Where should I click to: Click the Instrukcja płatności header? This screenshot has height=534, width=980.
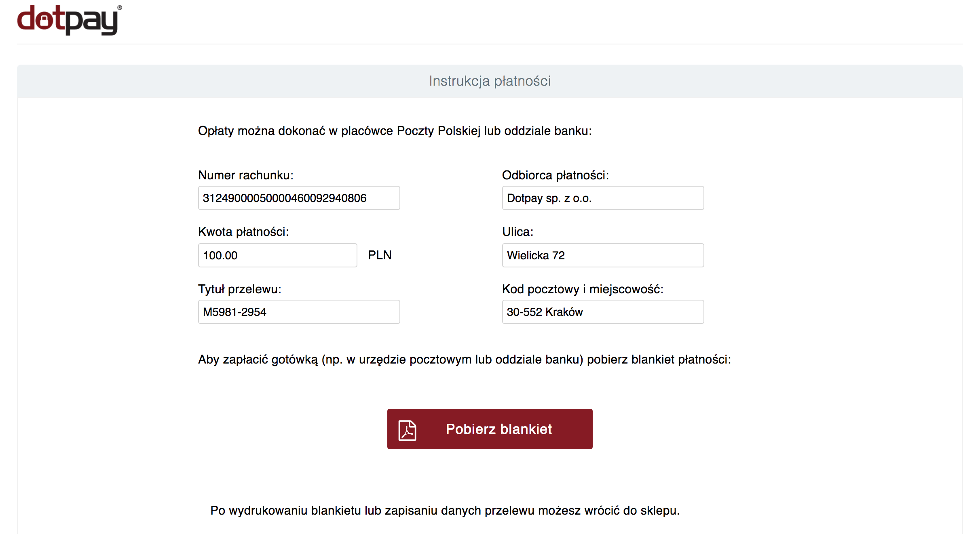[490, 81]
